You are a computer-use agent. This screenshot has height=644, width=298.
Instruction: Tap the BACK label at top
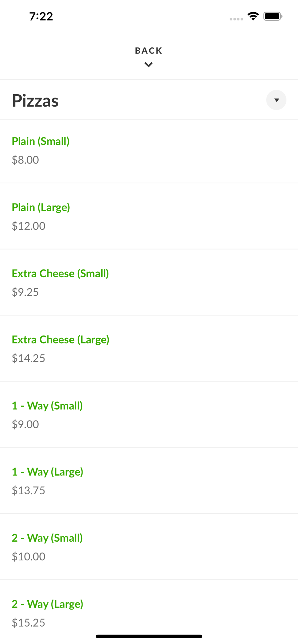click(149, 51)
